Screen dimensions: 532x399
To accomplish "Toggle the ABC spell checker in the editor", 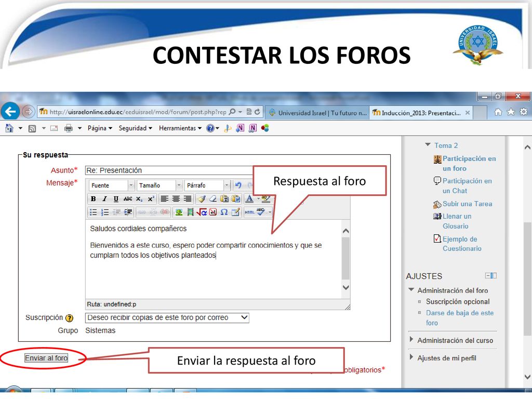I will pos(261,212).
